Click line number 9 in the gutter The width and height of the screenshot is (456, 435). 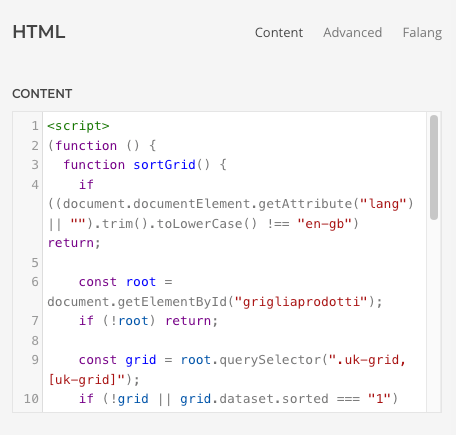click(35, 360)
